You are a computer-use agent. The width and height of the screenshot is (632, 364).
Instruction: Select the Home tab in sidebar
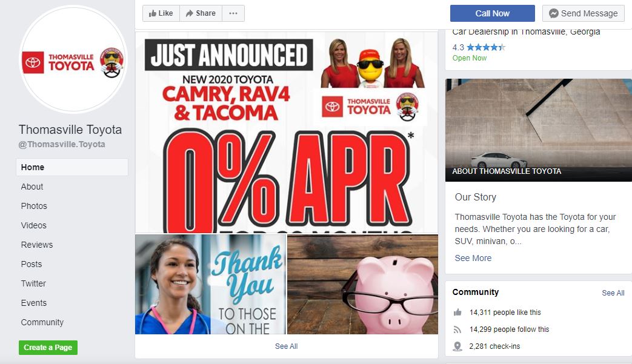72,167
